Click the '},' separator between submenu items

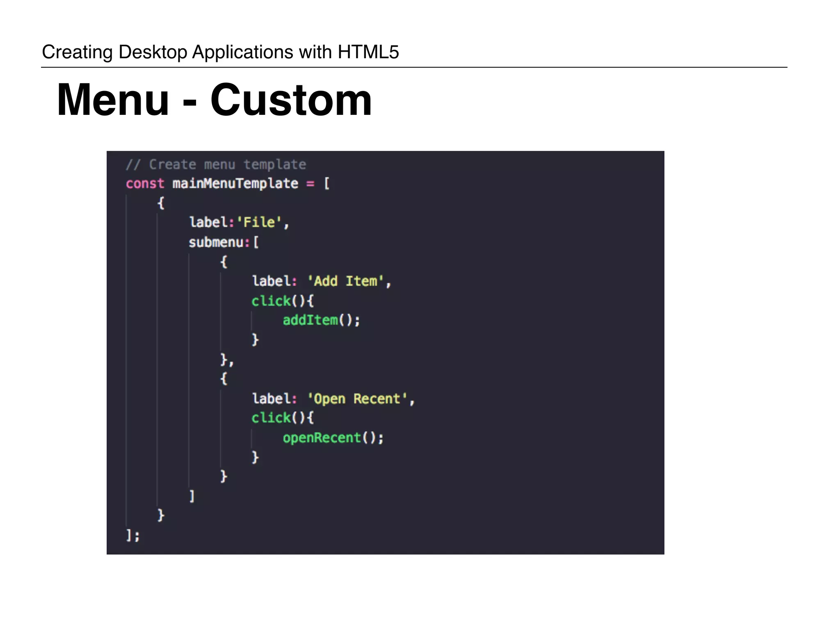pos(226,360)
